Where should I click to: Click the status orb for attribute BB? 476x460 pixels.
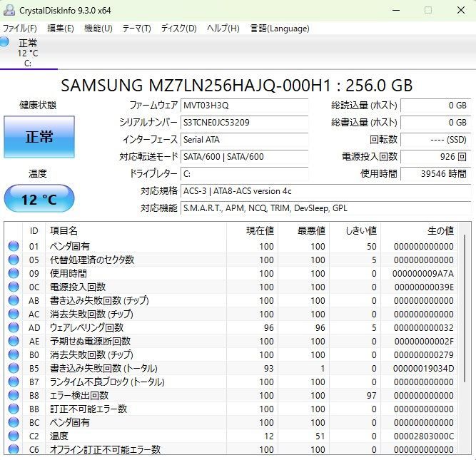tap(14, 409)
